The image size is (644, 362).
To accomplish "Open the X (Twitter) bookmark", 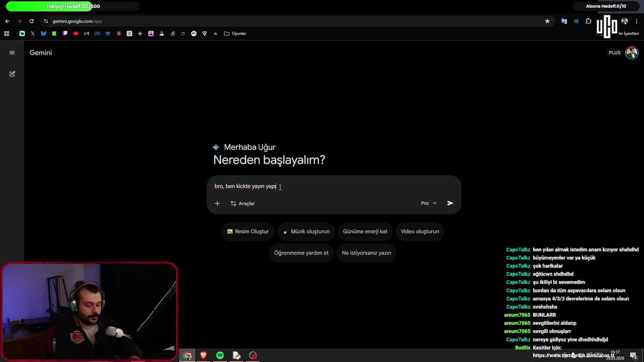I will (33, 34).
